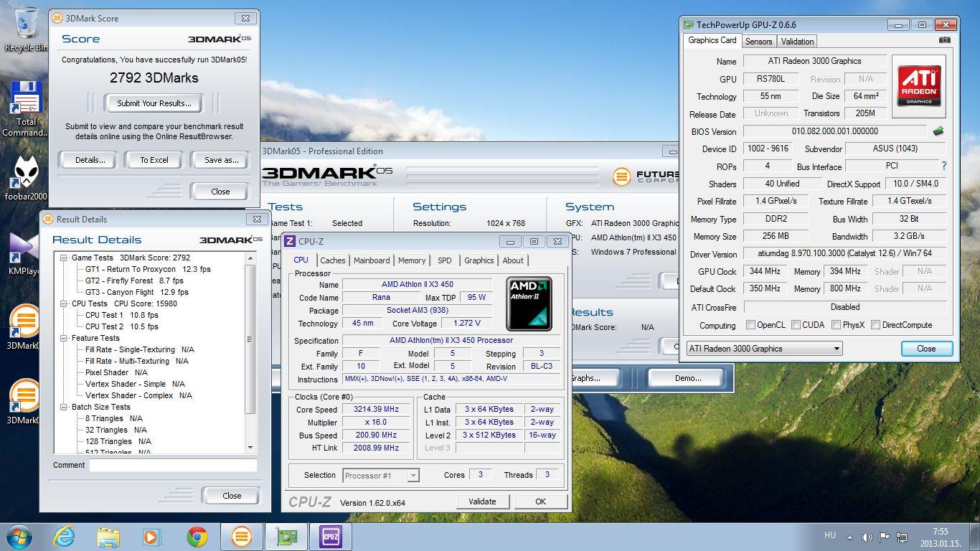Switch to the Mainboard tab
980x551 pixels.
[372, 260]
